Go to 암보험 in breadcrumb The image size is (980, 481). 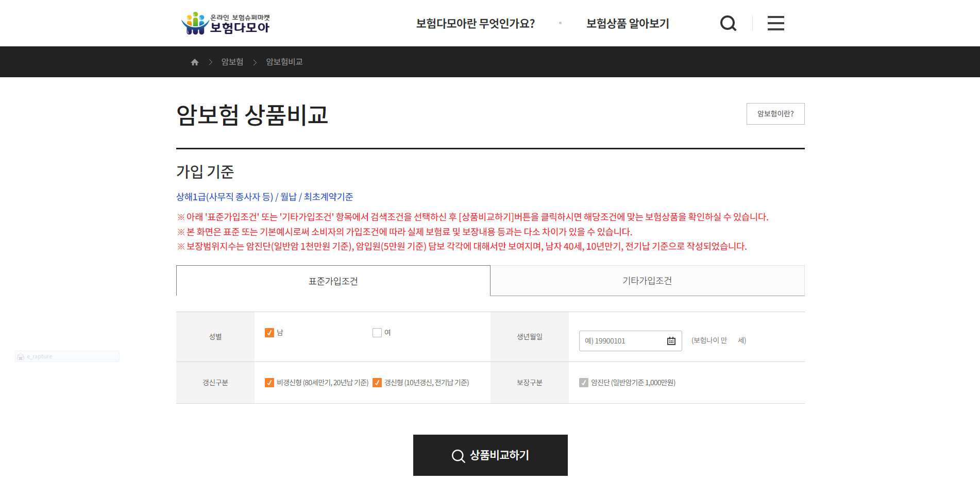232,62
